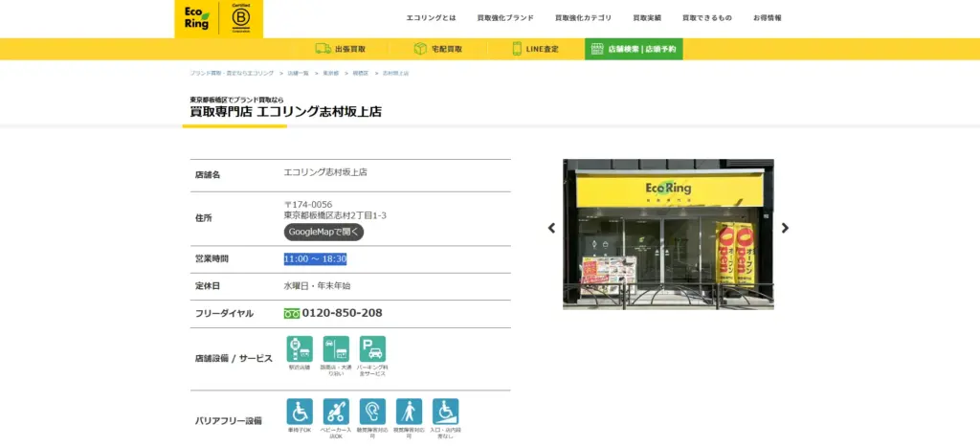This screenshot has width=980, height=447.
Task: Click the visual impairment support cane icon
Action: click(x=409, y=412)
